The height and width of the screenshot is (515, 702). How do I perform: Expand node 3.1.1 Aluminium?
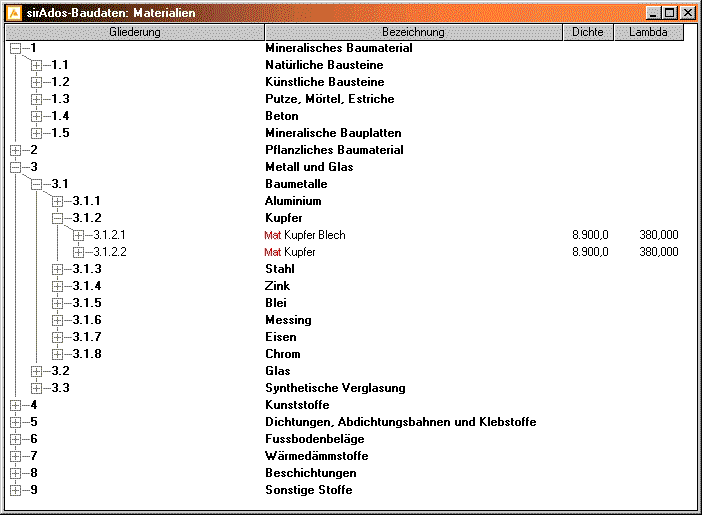click(x=58, y=201)
